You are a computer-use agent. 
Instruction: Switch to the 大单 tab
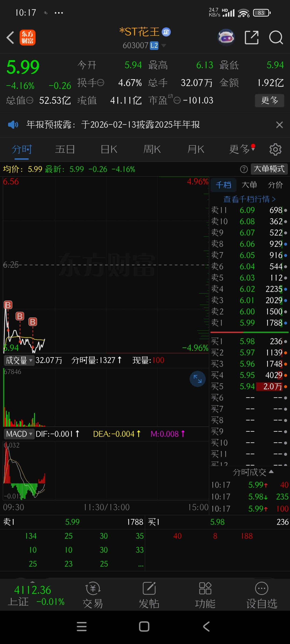point(249,185)
